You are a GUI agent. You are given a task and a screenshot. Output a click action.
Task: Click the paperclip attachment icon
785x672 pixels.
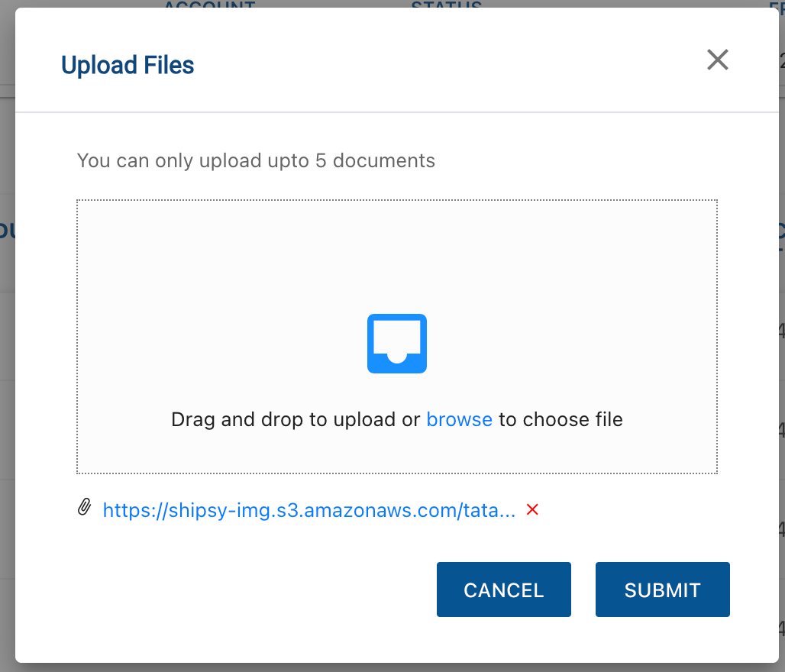point(85,508)
